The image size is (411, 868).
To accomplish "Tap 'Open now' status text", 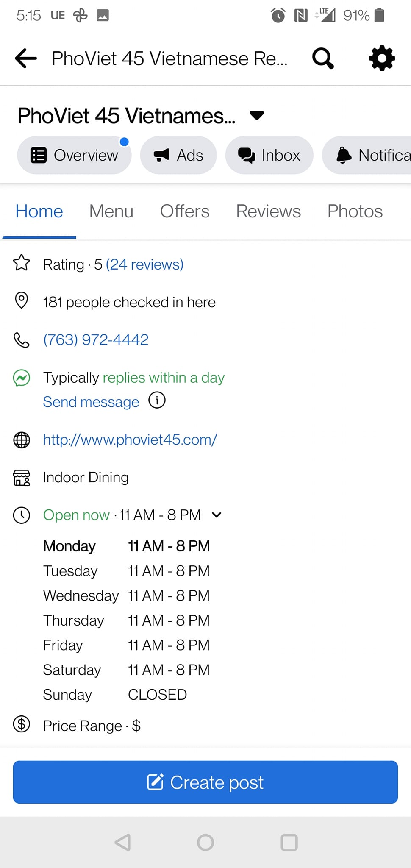I will tap(76, 515).
